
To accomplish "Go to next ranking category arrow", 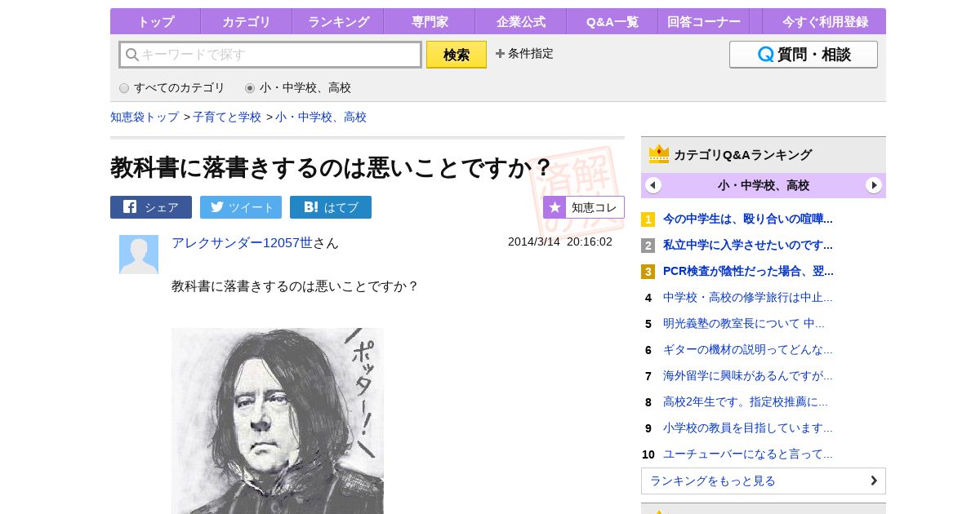I will point(874,185).
